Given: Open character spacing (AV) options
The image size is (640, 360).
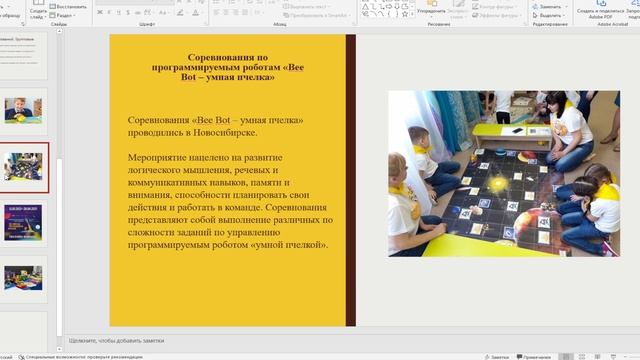Looking at the screenshot, I should point(148,13).
